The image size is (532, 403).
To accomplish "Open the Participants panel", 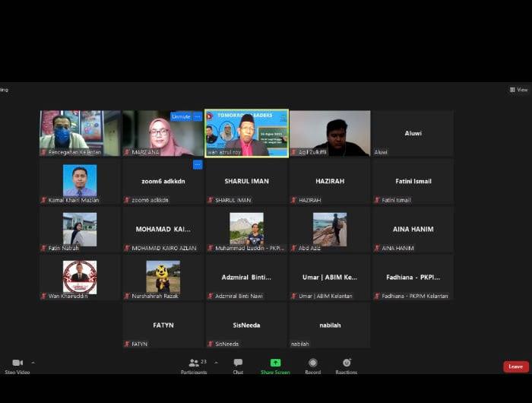I will (194, 363).
